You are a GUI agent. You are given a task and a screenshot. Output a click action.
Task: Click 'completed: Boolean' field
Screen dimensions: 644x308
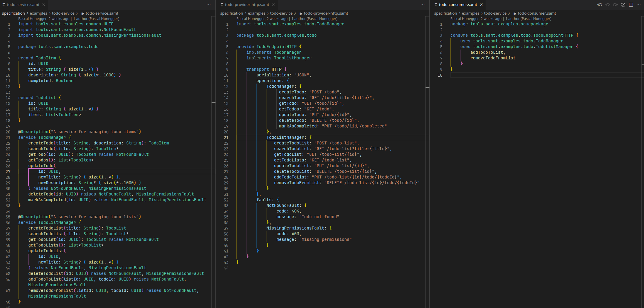[51, 81]
